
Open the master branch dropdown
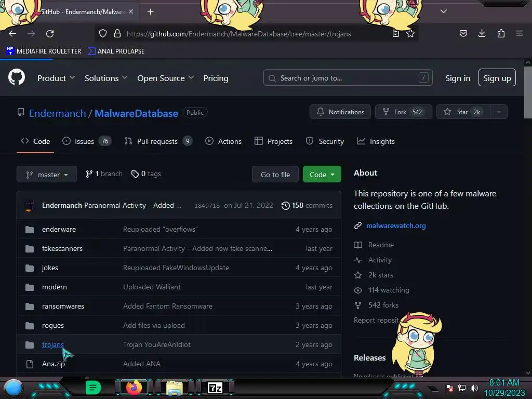(47, 175)
